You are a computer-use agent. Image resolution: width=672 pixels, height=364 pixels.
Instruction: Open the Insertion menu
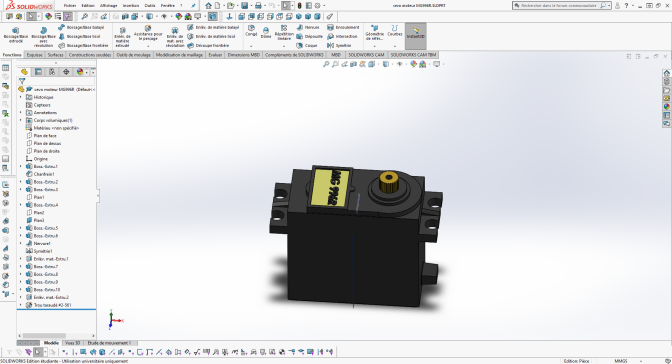(x=131, y=6)
